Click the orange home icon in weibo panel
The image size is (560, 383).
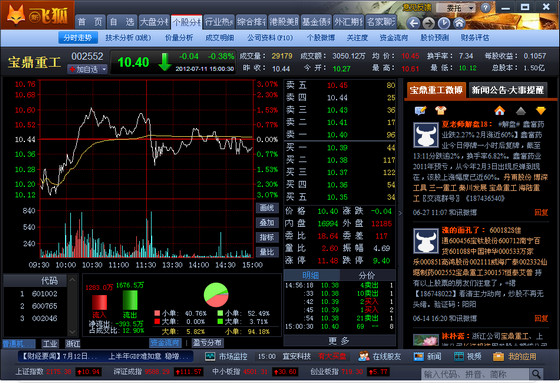point(500,111)
